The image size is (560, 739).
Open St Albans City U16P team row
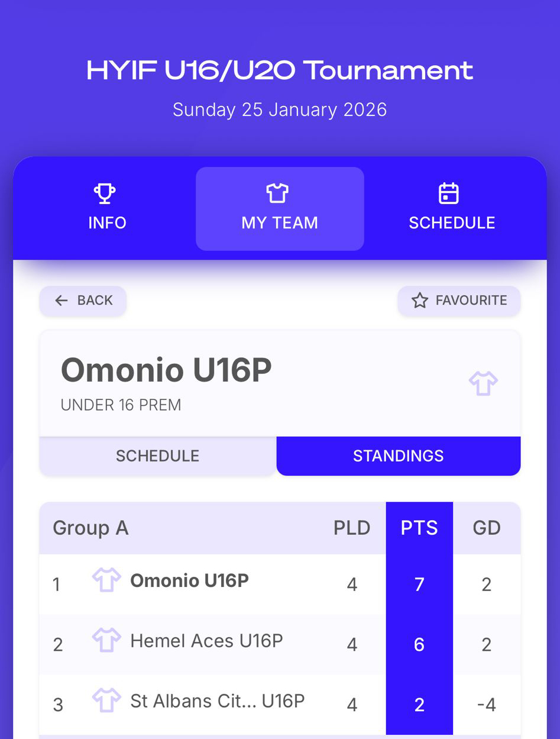coord(217,702)
